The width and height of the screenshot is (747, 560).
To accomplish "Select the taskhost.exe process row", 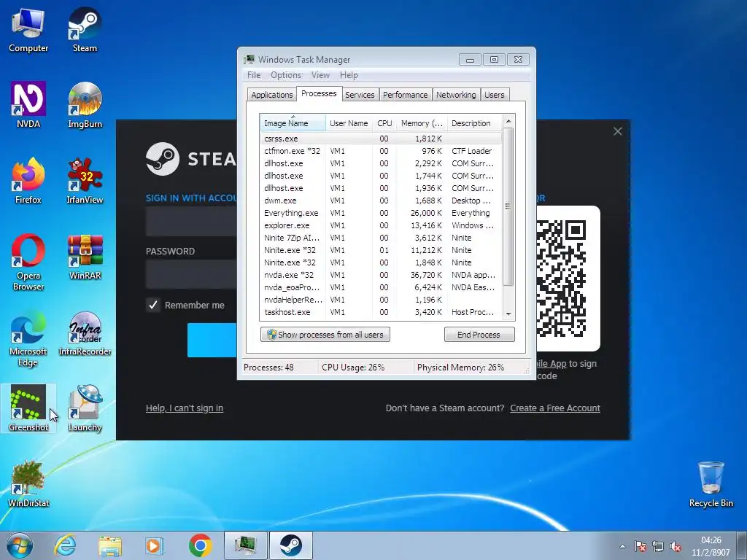I will (381, 312).
